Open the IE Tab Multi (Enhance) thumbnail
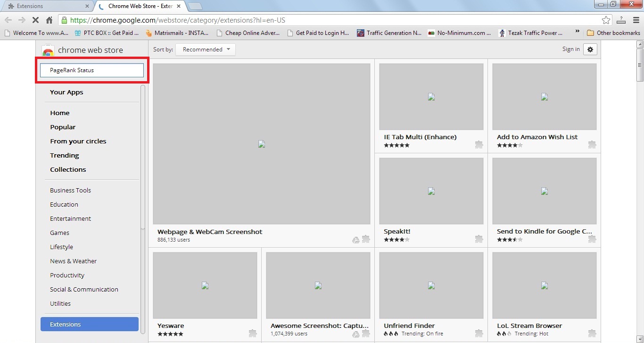The height and width of the screenshot is (343, 644). 431,97
